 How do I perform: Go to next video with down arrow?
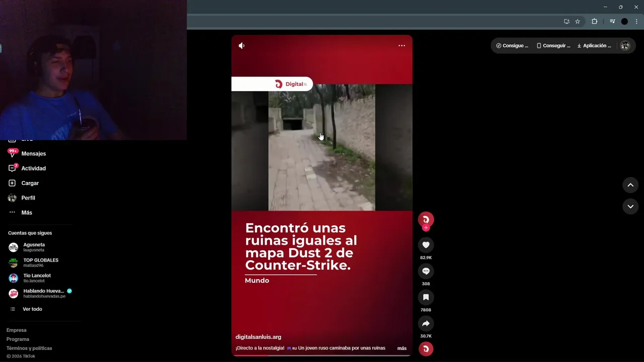coord(630,207)
